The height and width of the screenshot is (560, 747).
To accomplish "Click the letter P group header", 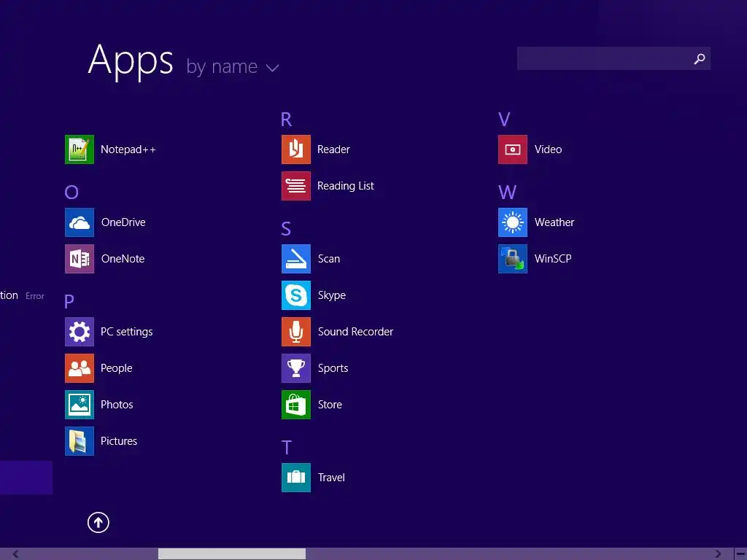I will 69,301.
